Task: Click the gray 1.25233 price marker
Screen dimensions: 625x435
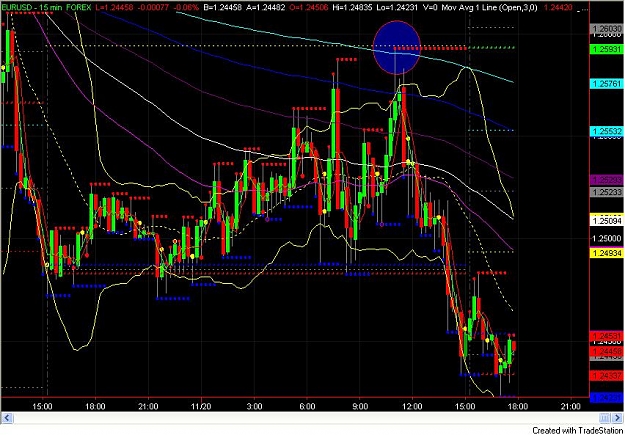Action: pos(605,192)
